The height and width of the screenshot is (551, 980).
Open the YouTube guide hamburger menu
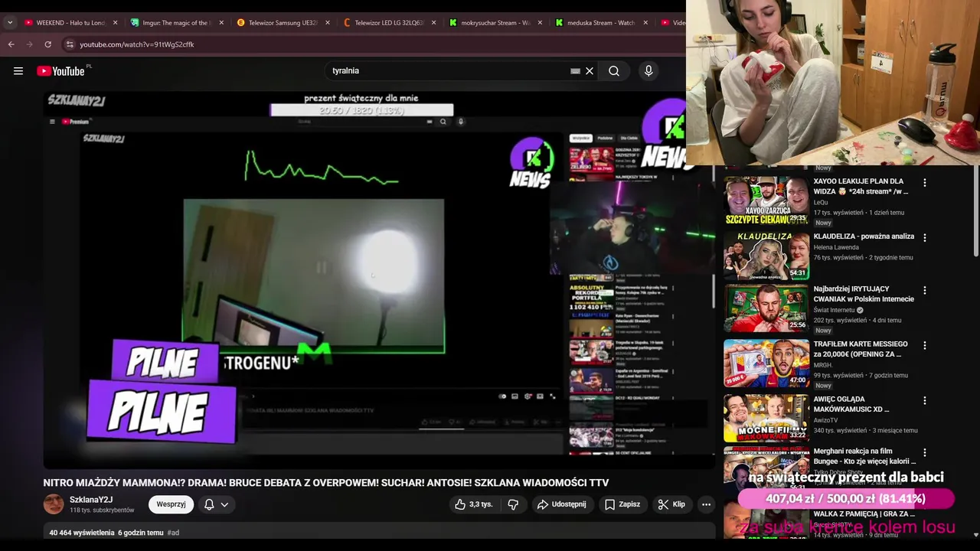pyautogui.click(x=18, y=71)
